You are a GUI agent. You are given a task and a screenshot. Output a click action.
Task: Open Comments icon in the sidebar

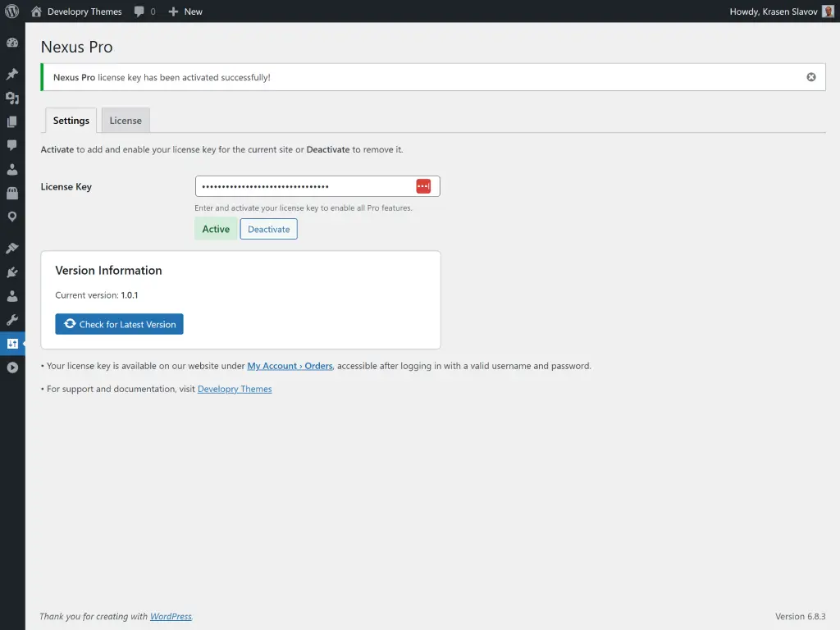(x=12, y=145)
